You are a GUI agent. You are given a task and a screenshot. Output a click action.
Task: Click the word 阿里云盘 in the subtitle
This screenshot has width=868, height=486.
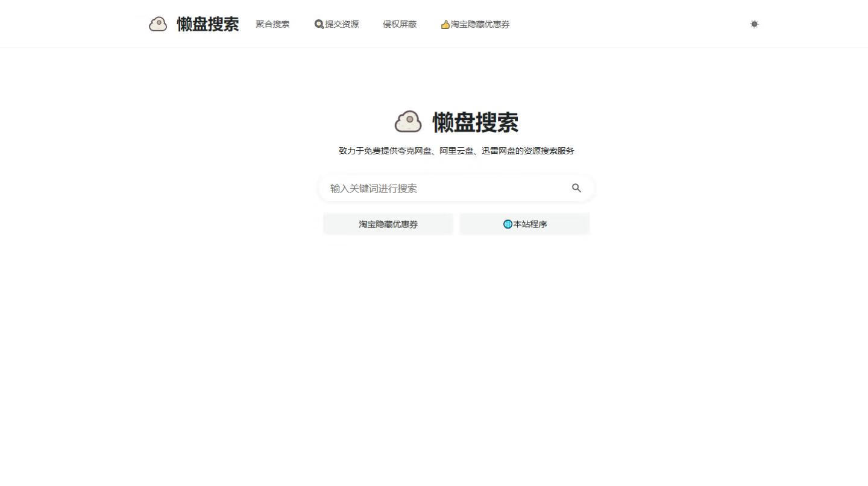point(456,151)
